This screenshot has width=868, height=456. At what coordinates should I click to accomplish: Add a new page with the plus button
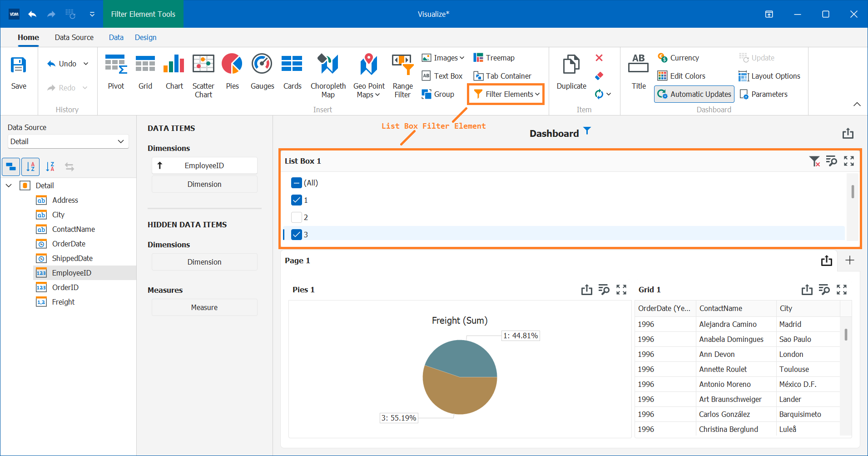(850, 260)
